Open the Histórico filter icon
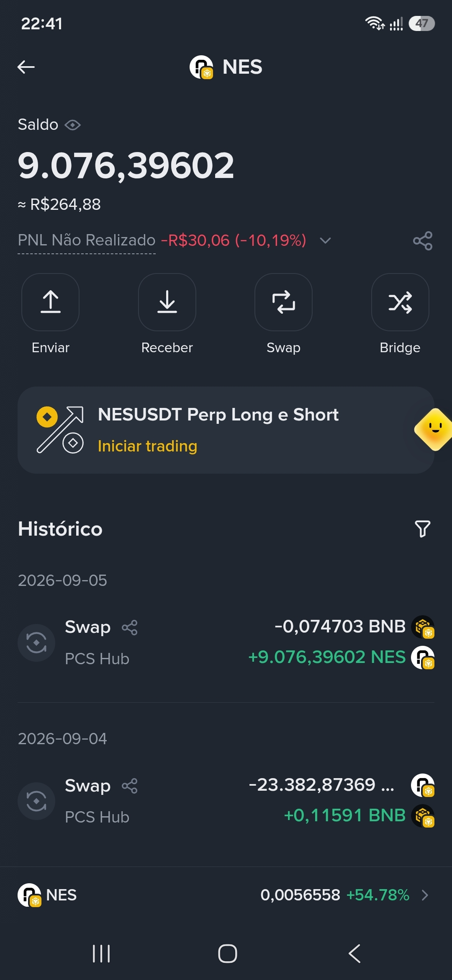 tap(423, 529)
